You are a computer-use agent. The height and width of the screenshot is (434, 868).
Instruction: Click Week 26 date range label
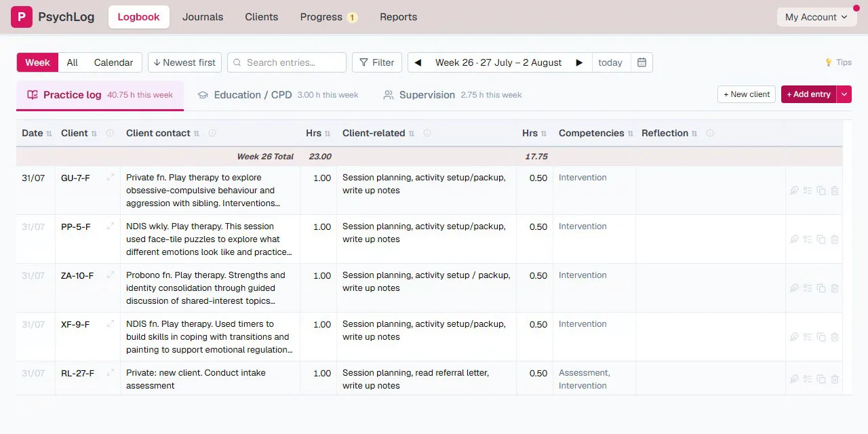tap(498, 62)
